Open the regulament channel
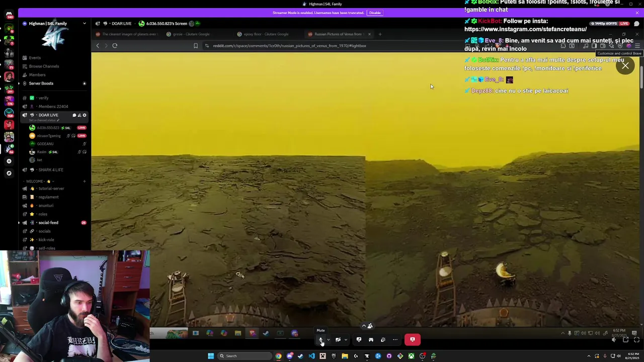The height and width of the screenshot is (362, 644). coord(48,197)
